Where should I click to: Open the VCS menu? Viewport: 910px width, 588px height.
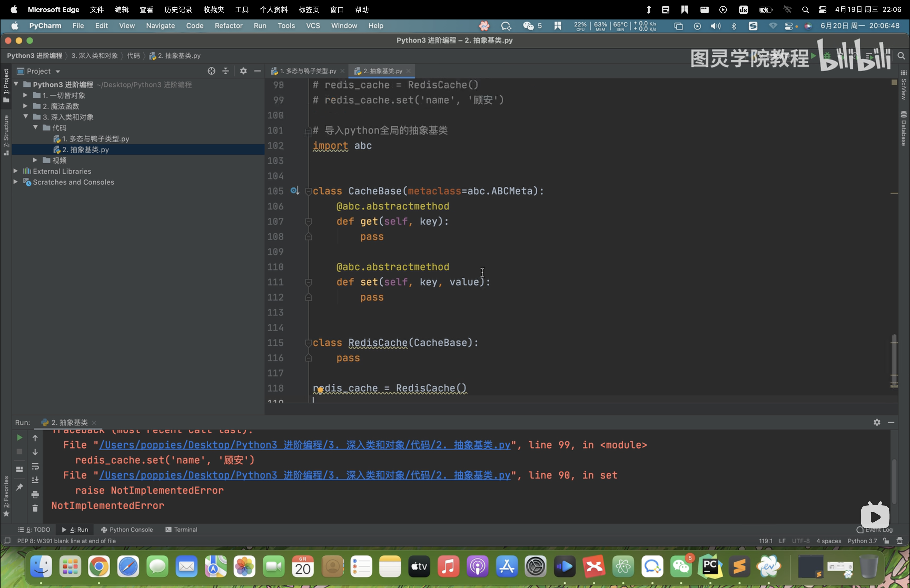[313, 26]
